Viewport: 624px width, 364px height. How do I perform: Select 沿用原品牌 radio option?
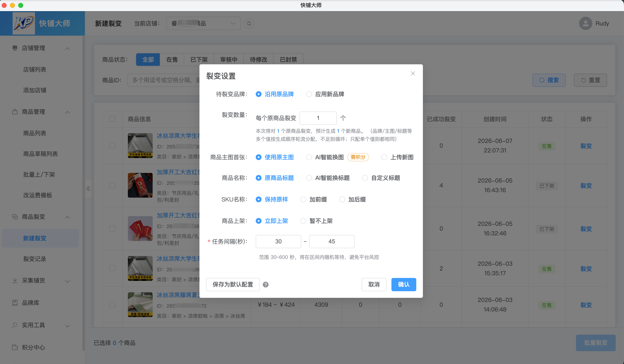(275, 94)
